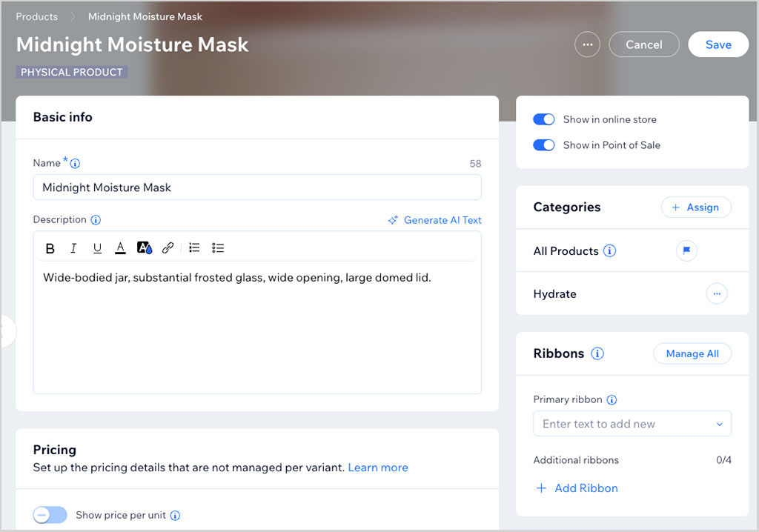
Task: Open the text color tool
Action: (x=121, y=248)
